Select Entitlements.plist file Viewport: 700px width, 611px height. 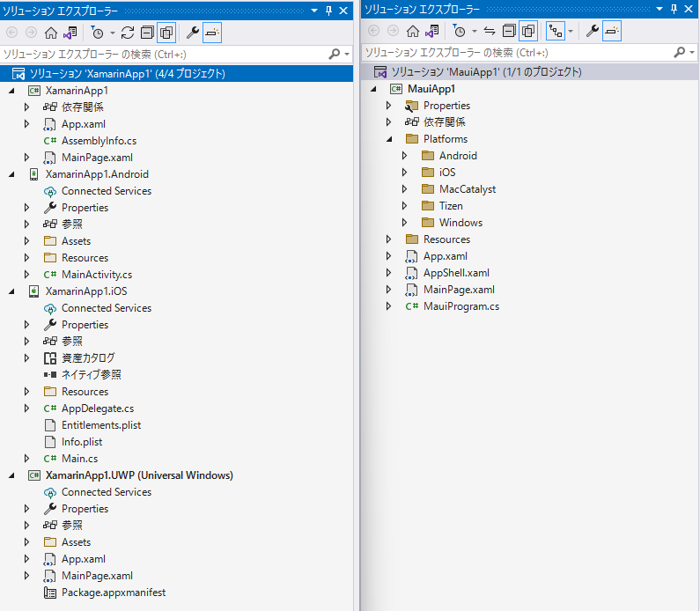point(101,425)
